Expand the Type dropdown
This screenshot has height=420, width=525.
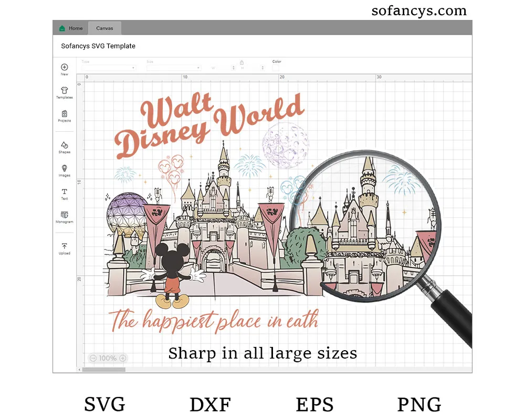109,68
